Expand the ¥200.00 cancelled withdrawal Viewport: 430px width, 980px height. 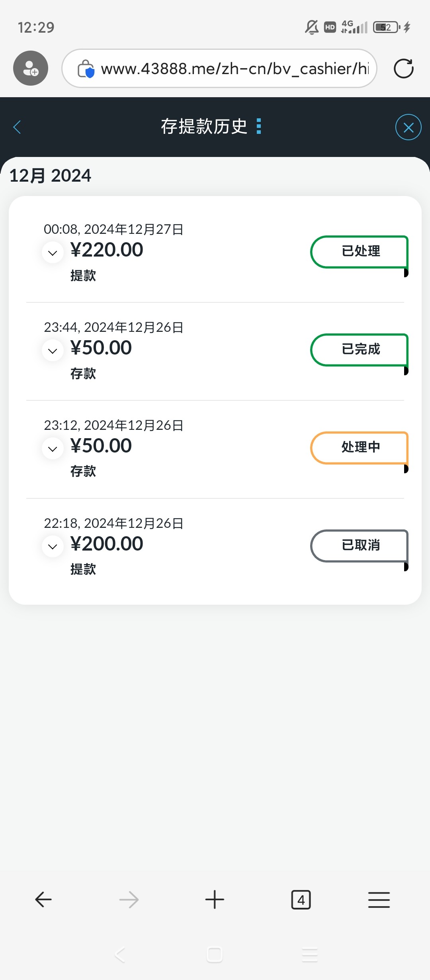(53, 546)
